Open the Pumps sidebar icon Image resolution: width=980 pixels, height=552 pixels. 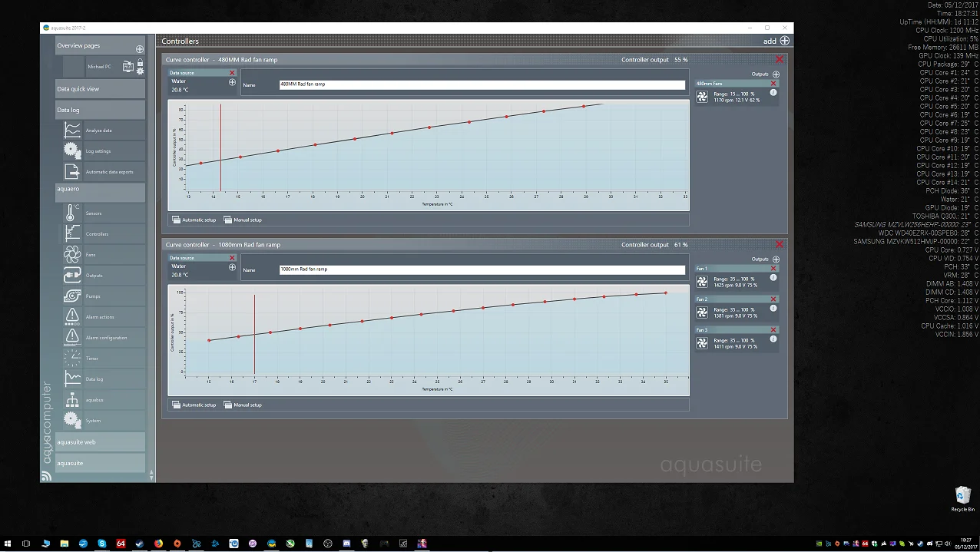pyautogui.click(x=72, y=296)
